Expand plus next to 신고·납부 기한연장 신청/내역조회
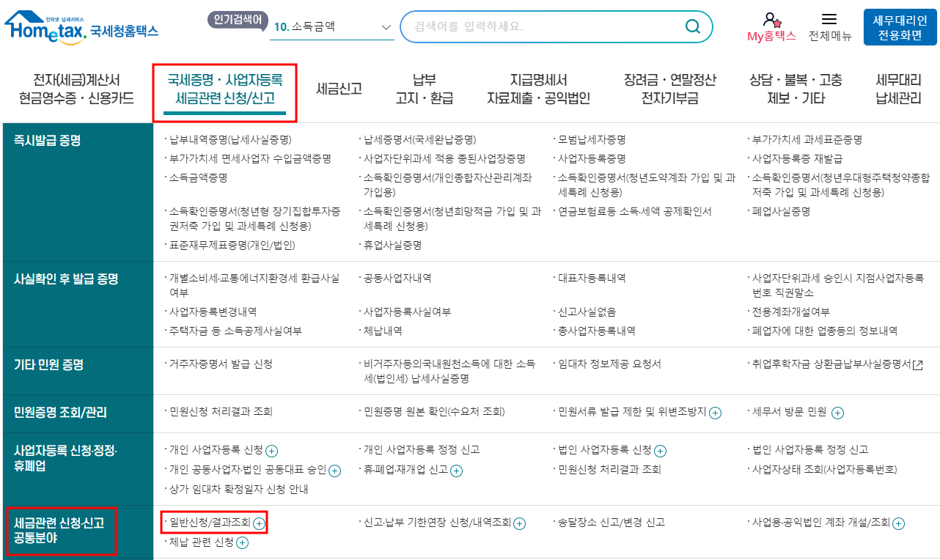The image size is (940, 560). click(x=520, y=523)
